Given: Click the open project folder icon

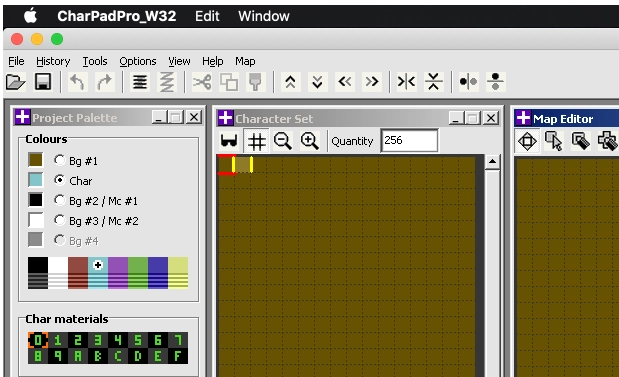Looking at the screenshot, I should [x=16, y=82].
